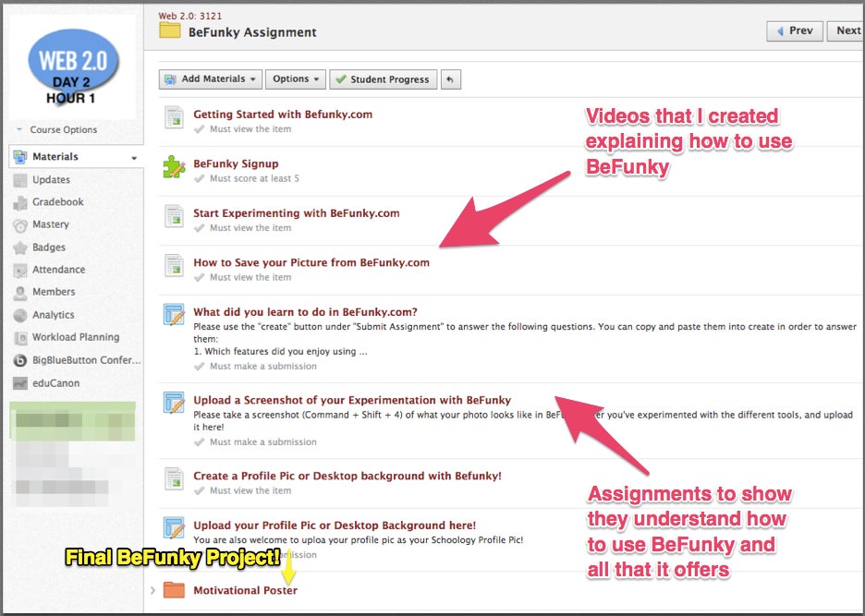
Task: Open What did you learn to do assignment
Action: (x=305, y=311)
